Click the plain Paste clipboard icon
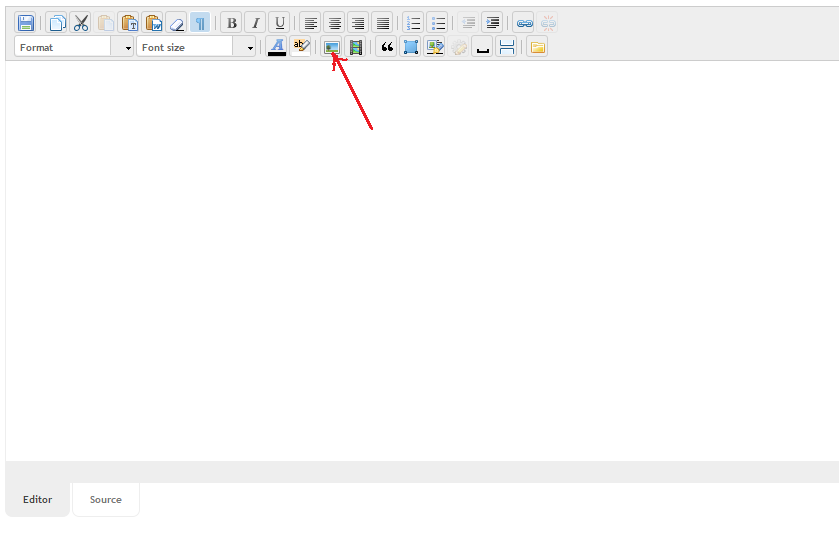 pos(105,23)
